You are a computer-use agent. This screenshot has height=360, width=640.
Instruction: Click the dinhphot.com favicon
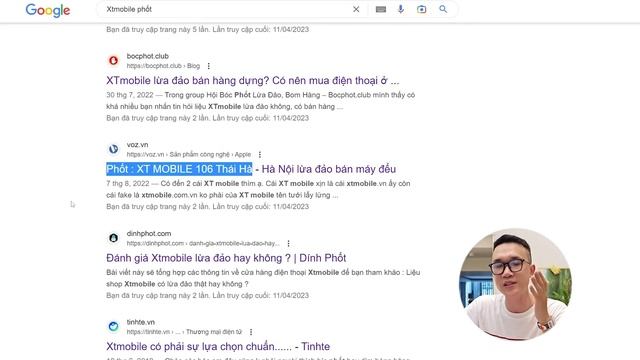(x=113, y=238)
